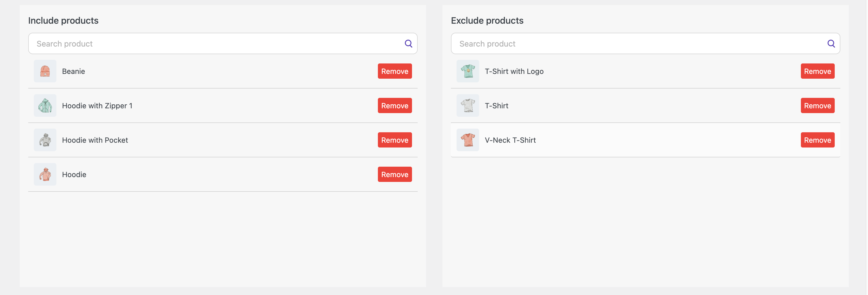This screenshot has height=295, width=868.
Task: Select the 'V-Neck T-Shirt' name
Action: (x=510, y=140)
